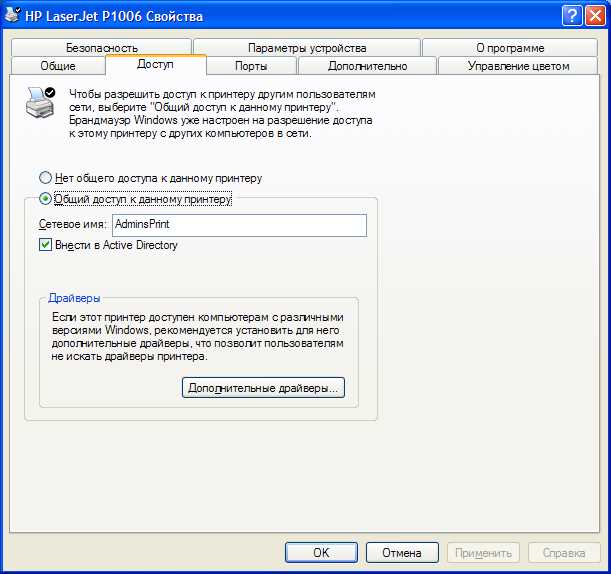Open the Безопасность tab
The image size is (611, 574).
click(x=102, y=48)
